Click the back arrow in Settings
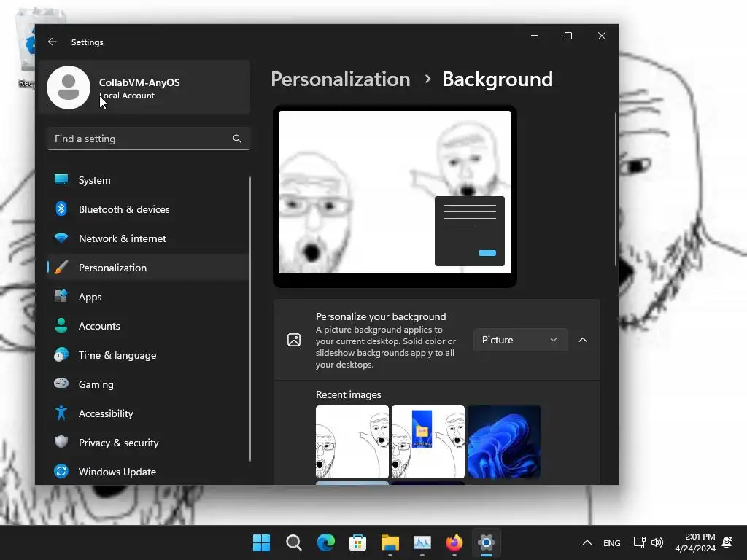This screenshot has width=747, height=560. tap(53, 42)
